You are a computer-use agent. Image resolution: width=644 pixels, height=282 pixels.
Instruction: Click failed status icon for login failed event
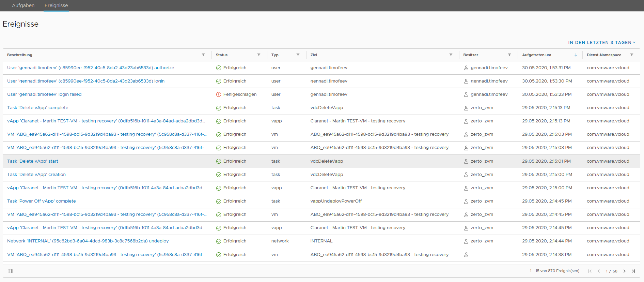(219, 94)
